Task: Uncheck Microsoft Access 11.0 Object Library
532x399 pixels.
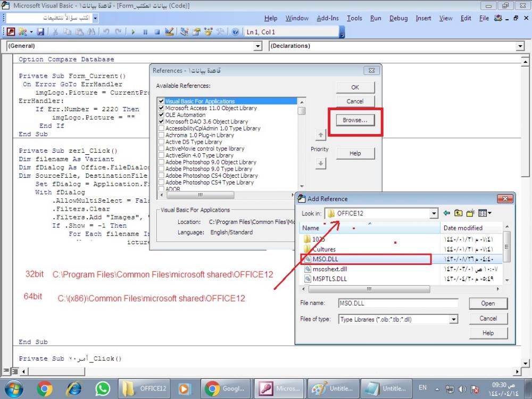Action: coord(162,108)
